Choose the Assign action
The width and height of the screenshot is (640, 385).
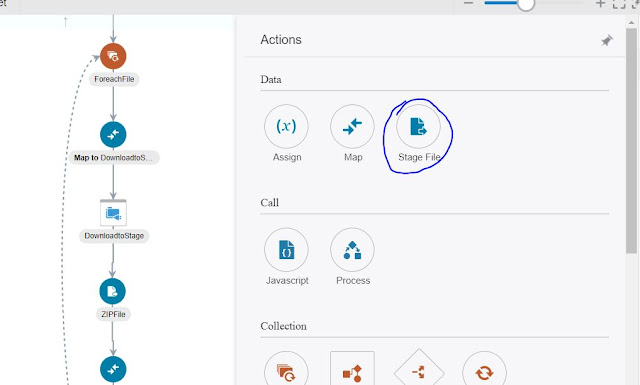[286, 126]
